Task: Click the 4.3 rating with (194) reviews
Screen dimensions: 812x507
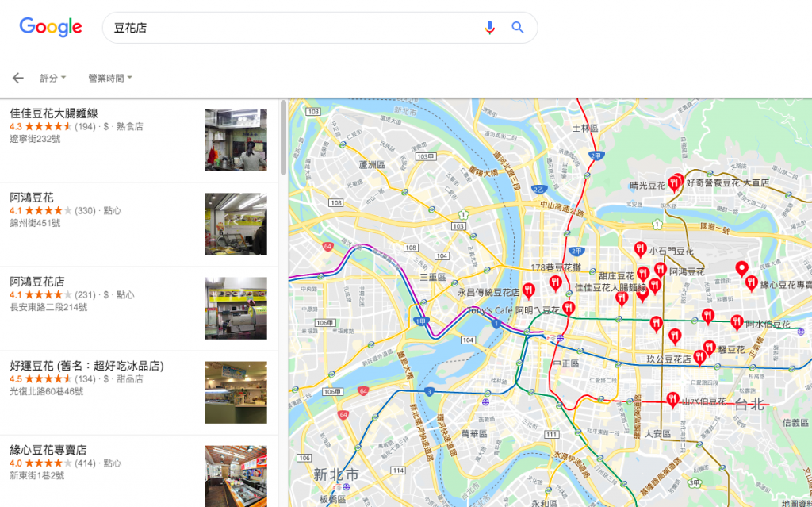Action: pos(52,126)
